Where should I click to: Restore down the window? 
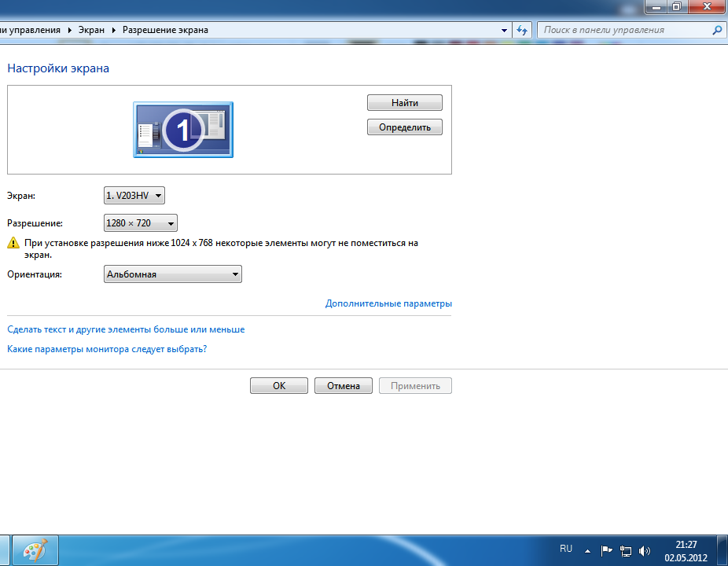coord(678,6)
